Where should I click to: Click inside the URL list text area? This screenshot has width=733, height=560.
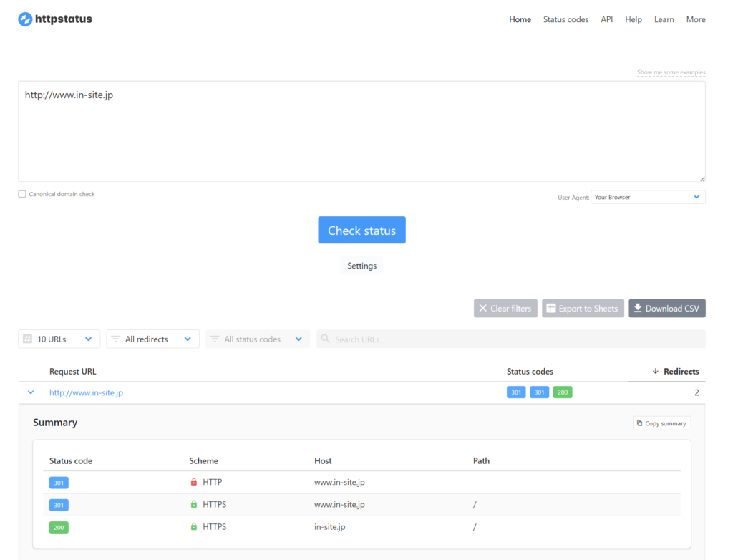[x=361, y=136]
